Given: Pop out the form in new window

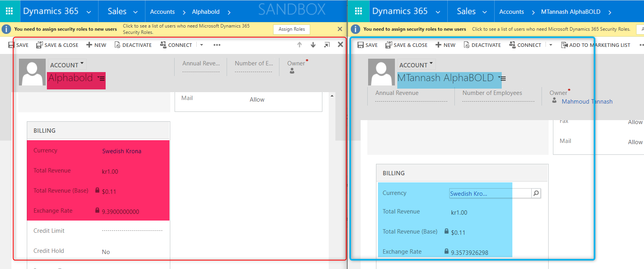Looking at the screenshot, I should tap(327, 45).
